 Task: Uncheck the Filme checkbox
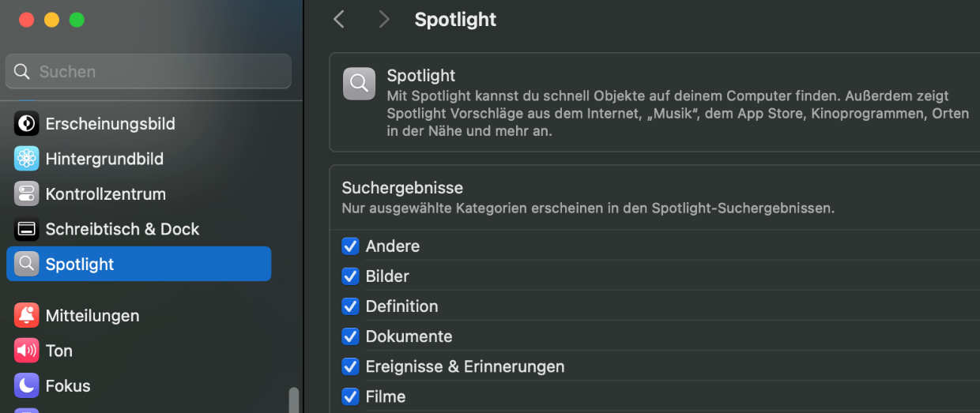pos(350,396)
